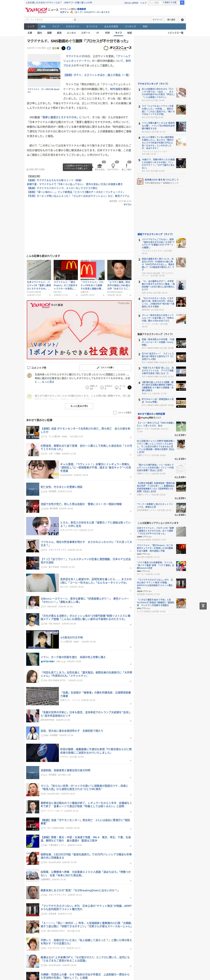
Task: Open the 死亡女性、付きまといを警察に相談 article
Action: 61,487
